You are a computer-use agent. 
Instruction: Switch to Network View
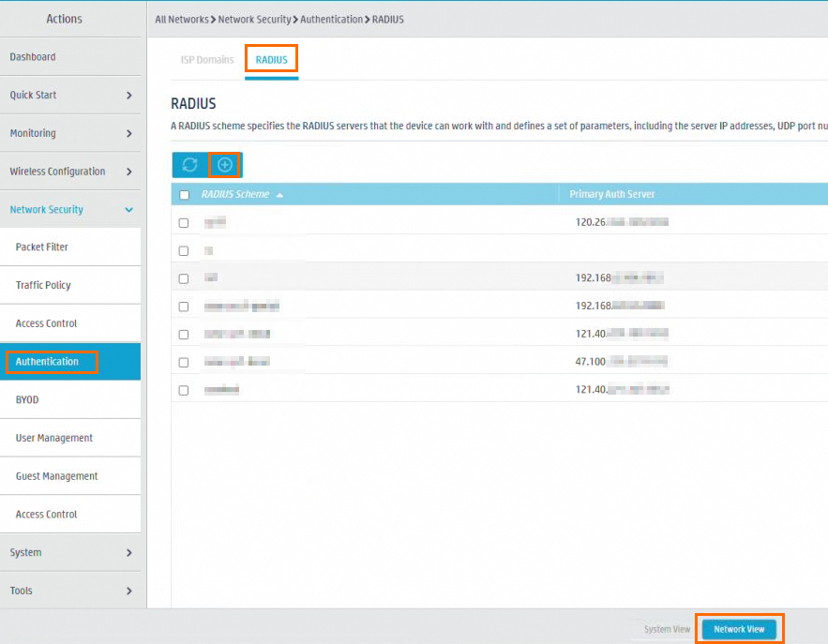(739, 629)
